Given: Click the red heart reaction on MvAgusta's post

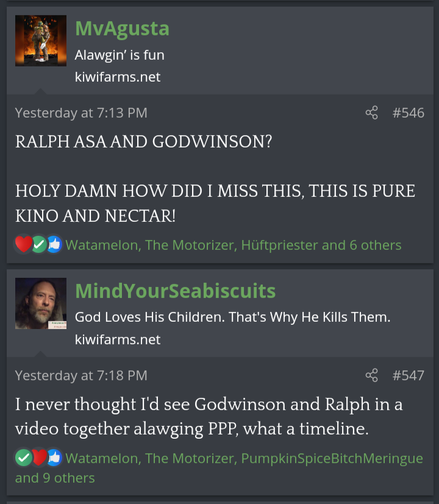Looking at the screenshot, I should click(x=24, y=244).
